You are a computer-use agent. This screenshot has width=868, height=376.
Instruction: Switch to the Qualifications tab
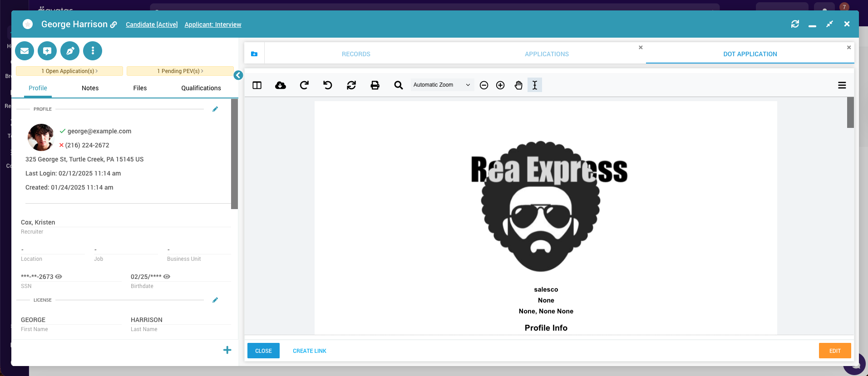201,88
